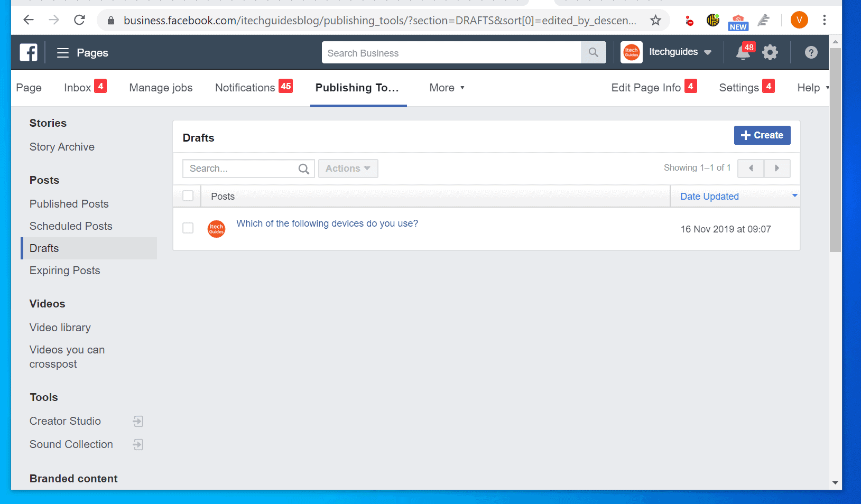Open the draft 'Which of the following devices do you use?'
Viewport: 861px width, 504px height.
coord(327,223)
